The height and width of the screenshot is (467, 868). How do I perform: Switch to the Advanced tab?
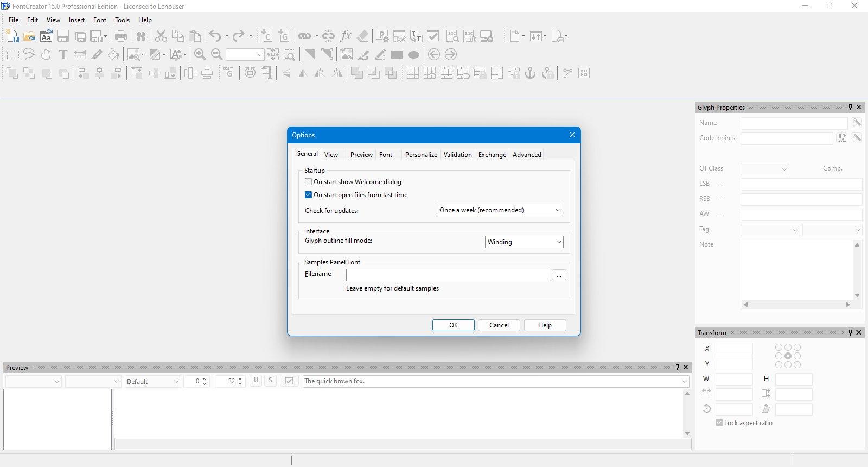click(527, 155)
